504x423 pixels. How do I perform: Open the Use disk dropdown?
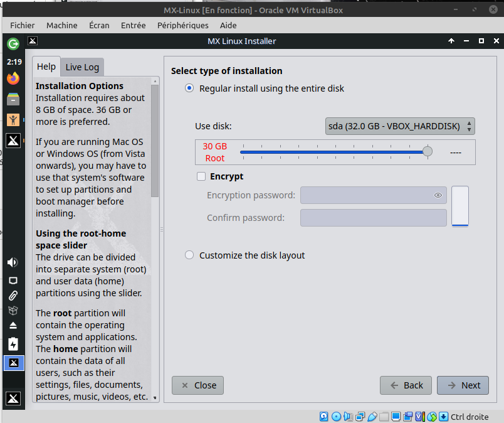400,126
